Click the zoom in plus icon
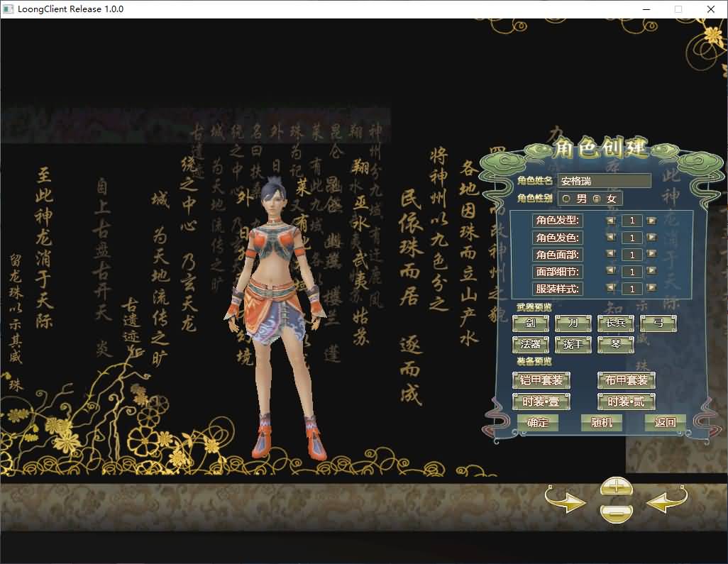The image size is (728, 564). click(x=615, y=486)
